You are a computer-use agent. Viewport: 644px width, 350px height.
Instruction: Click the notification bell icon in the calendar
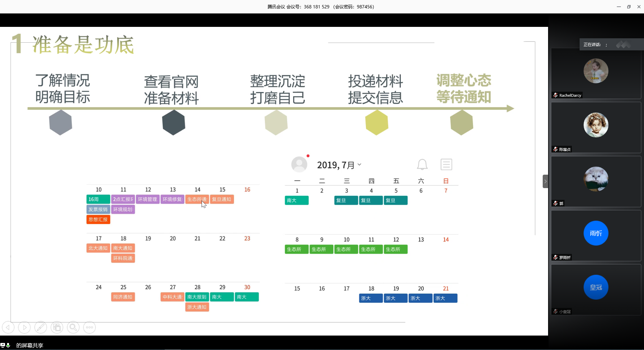click(422, 165)
